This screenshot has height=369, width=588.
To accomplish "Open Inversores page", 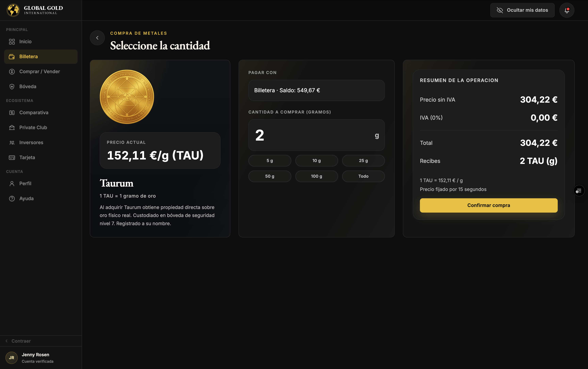I will tap(41, 142).
